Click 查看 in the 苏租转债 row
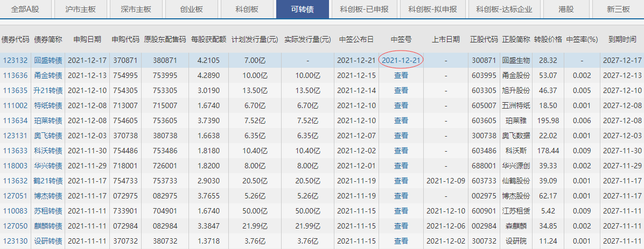Screen dimensions: 644x249 [x=401, y=211]
